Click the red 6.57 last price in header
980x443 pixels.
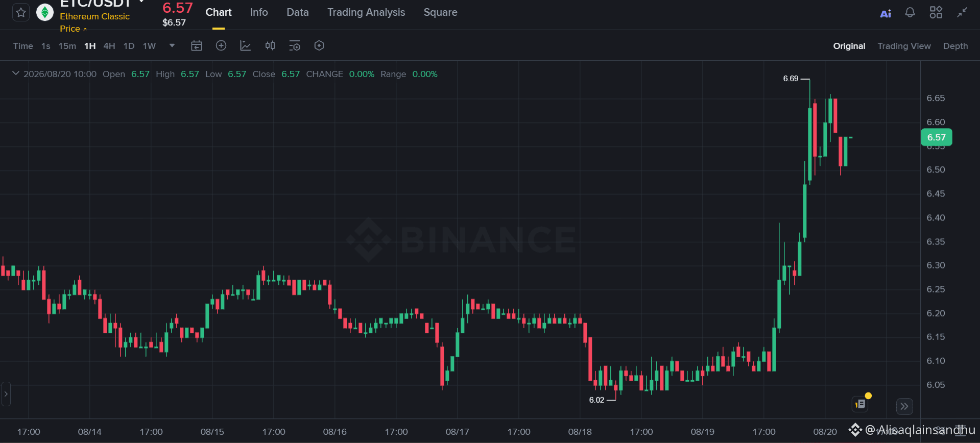178,8
